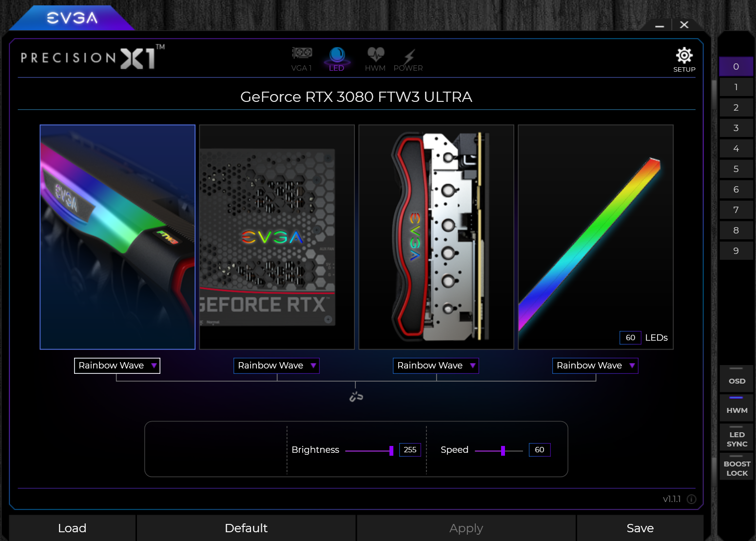Select profile 8

coord(736,231)
